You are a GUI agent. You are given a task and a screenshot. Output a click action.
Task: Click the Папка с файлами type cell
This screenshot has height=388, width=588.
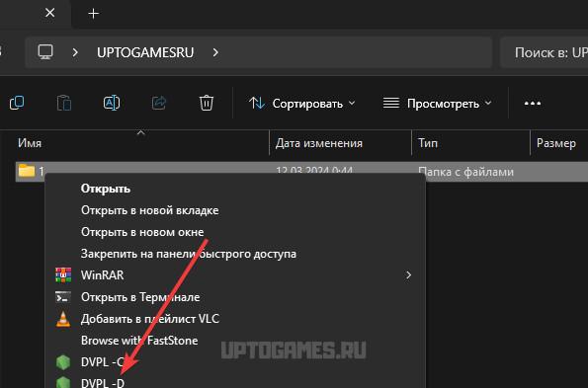[465, 172]
